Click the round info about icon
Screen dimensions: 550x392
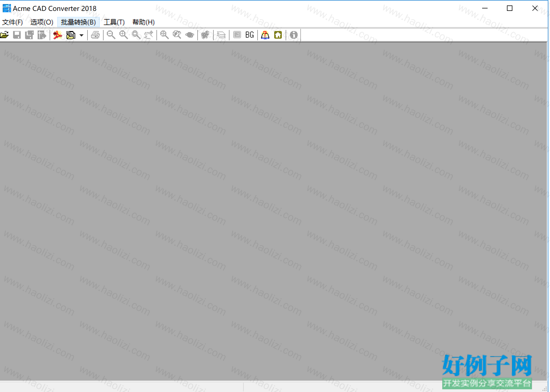tap(294, 35)
